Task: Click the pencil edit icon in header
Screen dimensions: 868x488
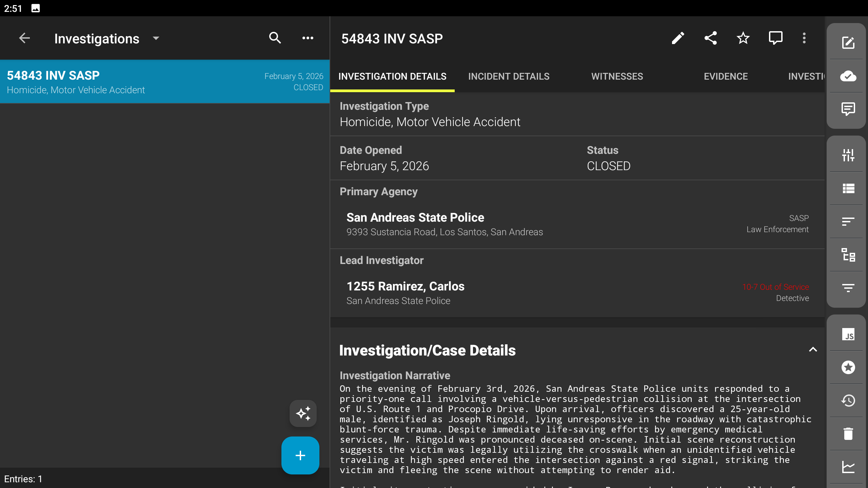Action: [x=678, y=38]
